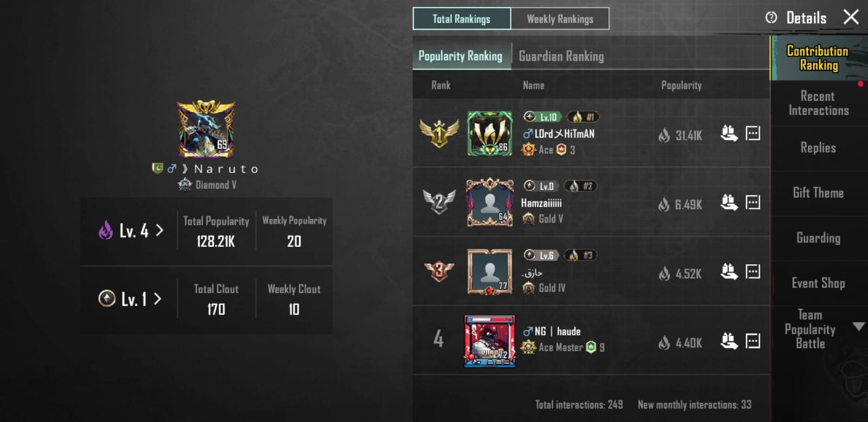Expand the Team Popularity Battle down arrow

coord(858,327)
